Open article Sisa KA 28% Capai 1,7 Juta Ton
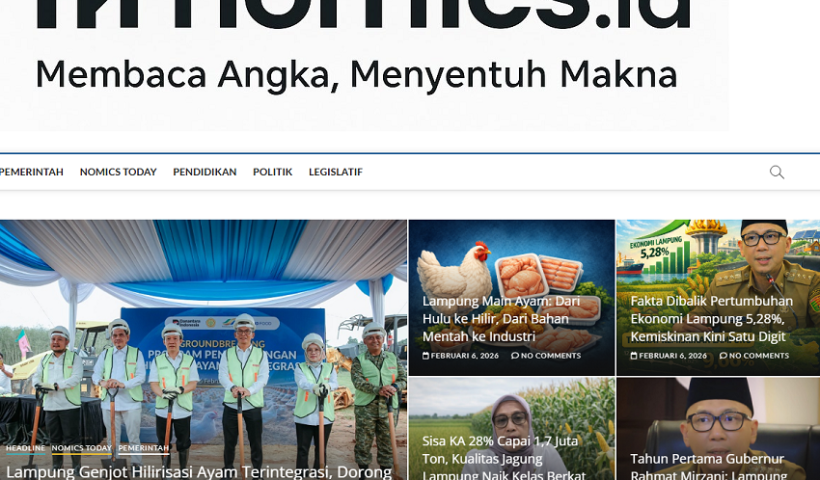This screenshot has height=480, width=820. (x=504, y=459)
